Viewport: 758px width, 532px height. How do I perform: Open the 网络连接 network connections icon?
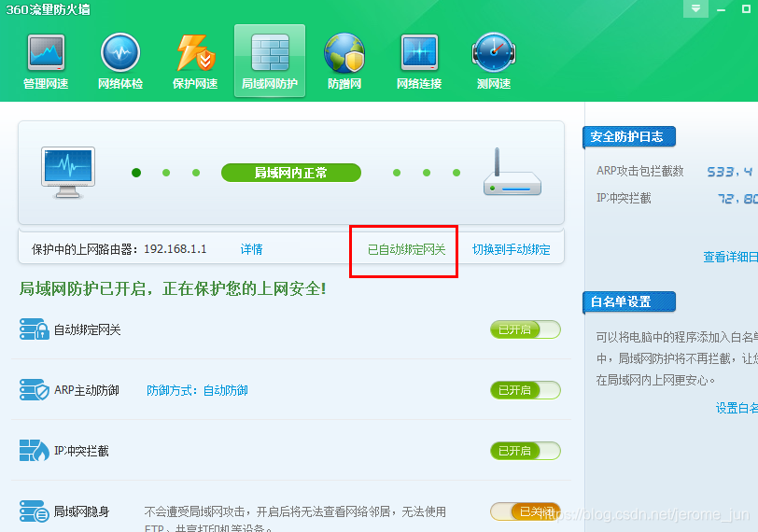coord(419,62)
